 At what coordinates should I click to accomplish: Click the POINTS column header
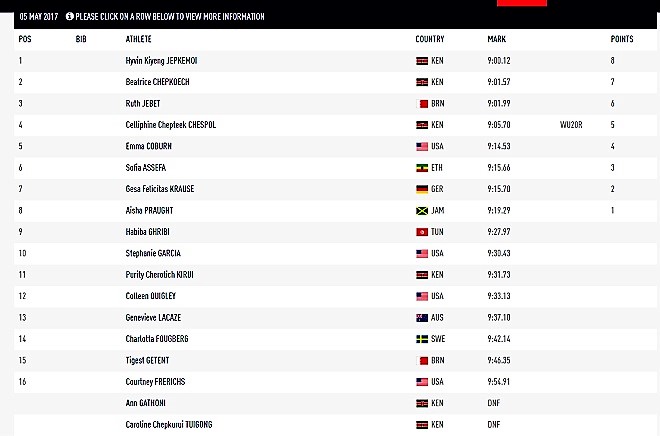click(x=621, y=39)
